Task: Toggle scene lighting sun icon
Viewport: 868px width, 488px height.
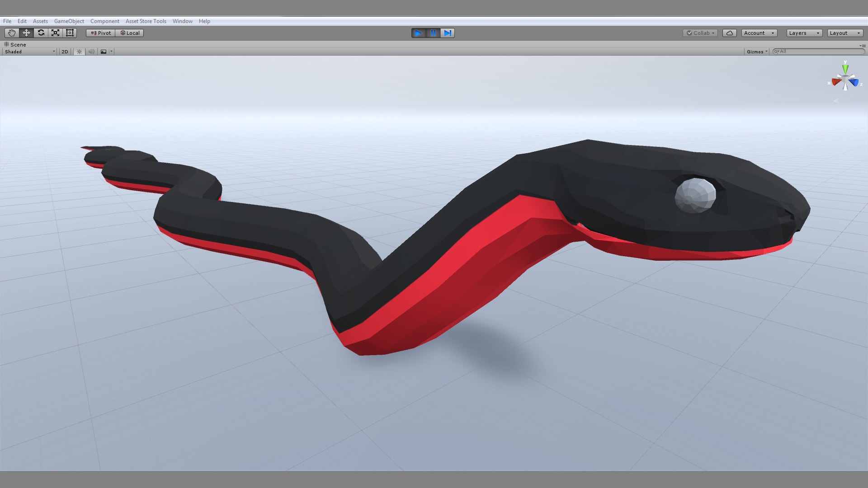Action: [x=80, y=52]
